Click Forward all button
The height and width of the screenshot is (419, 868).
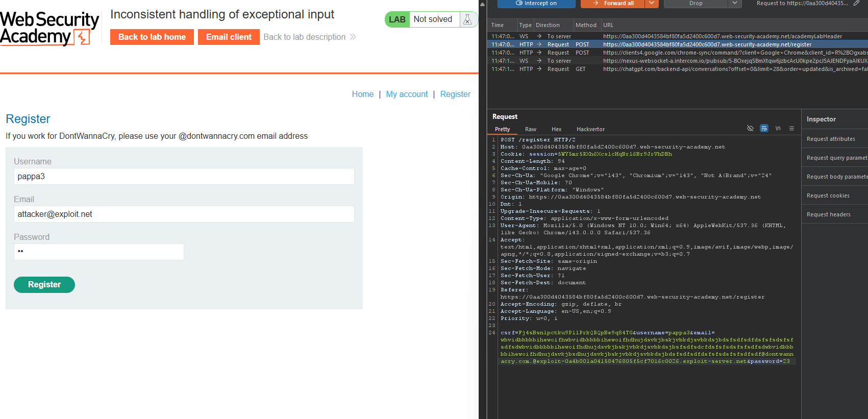click(x=612, y=3)
